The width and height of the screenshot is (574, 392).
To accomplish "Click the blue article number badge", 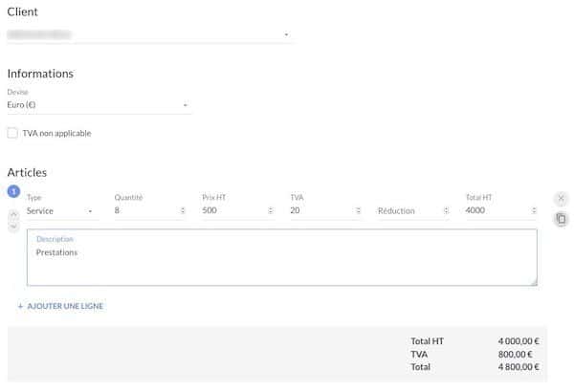I will pyautogui.click(x=13, y=191).
